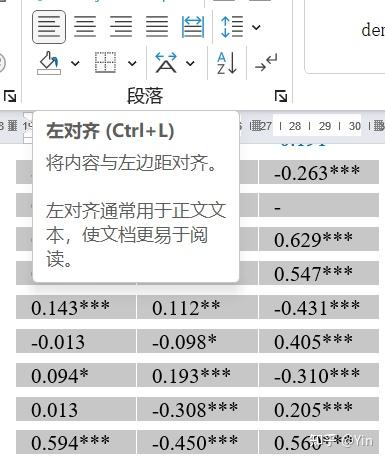Click the Asian Layout character scaling icon

pyautogui.click(x=166, y=63)
